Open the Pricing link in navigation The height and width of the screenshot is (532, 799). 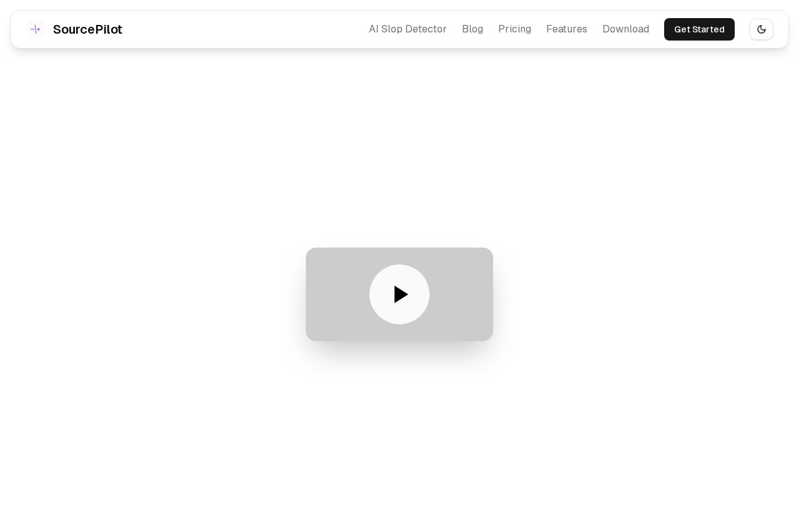pyautogui.click(x=514, y=29)
